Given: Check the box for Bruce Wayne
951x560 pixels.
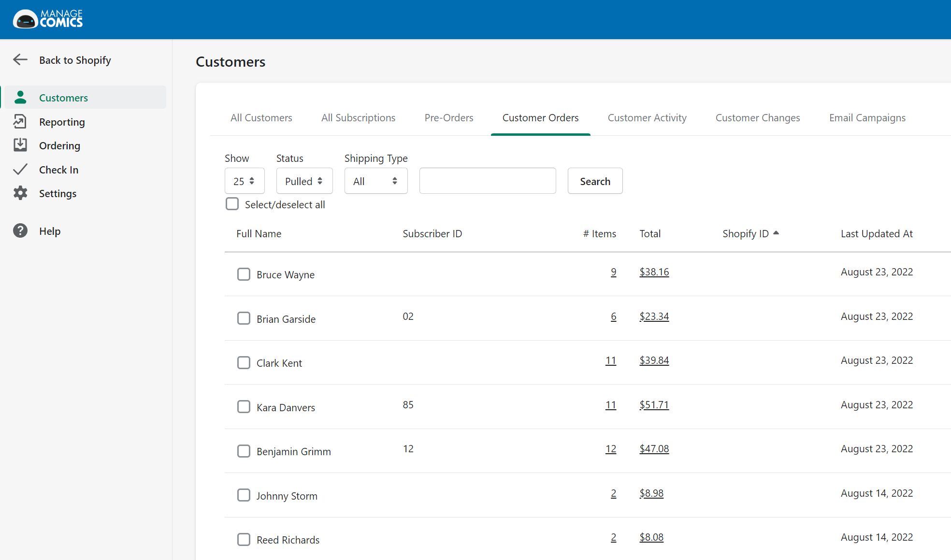Looking at the screenshot, I should pos(244,274).
